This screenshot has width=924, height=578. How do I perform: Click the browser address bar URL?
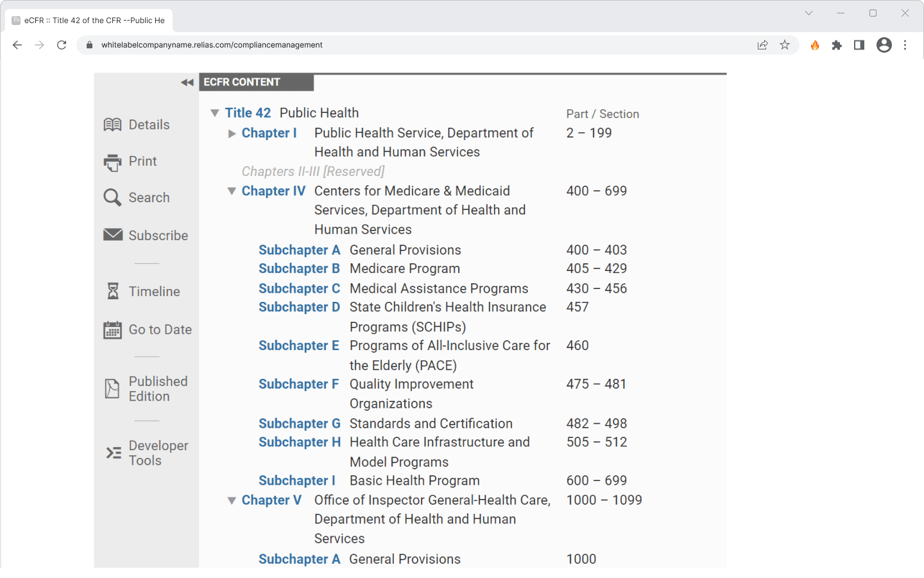pos(212,45)
